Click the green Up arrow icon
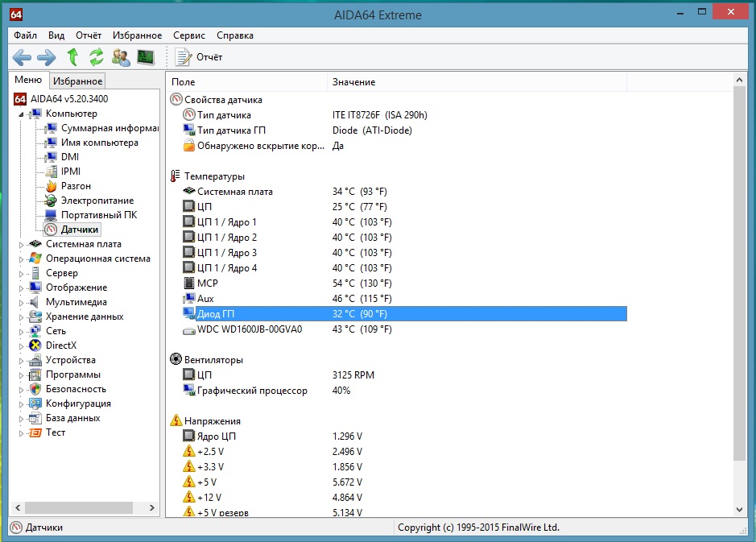Image resolution: width=756 pixels, height=542 pixels. coord(72,56)
